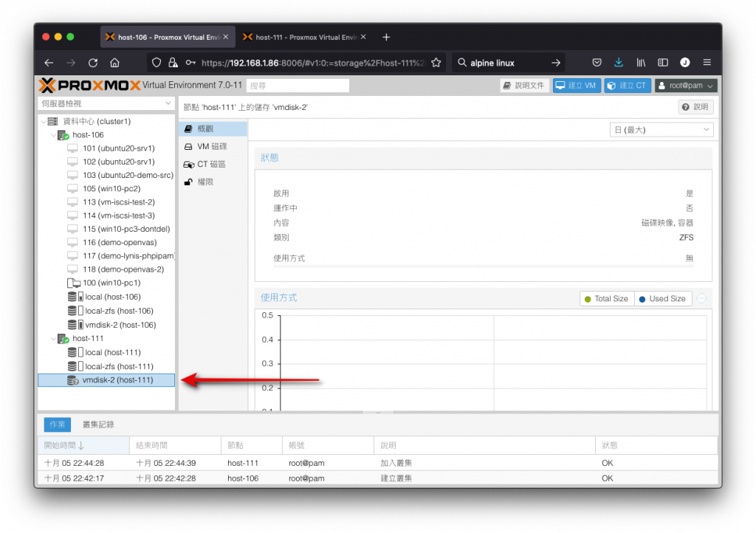Viewport: 756px width, 533px height.
Task: Open a new browser tab
Action: (386, 37)
